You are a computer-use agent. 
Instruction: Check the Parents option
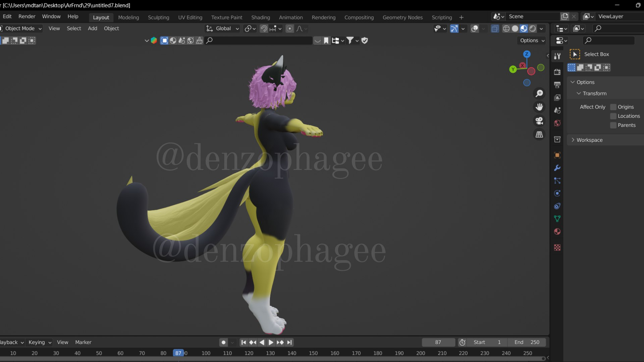click(x=613, y=125)
